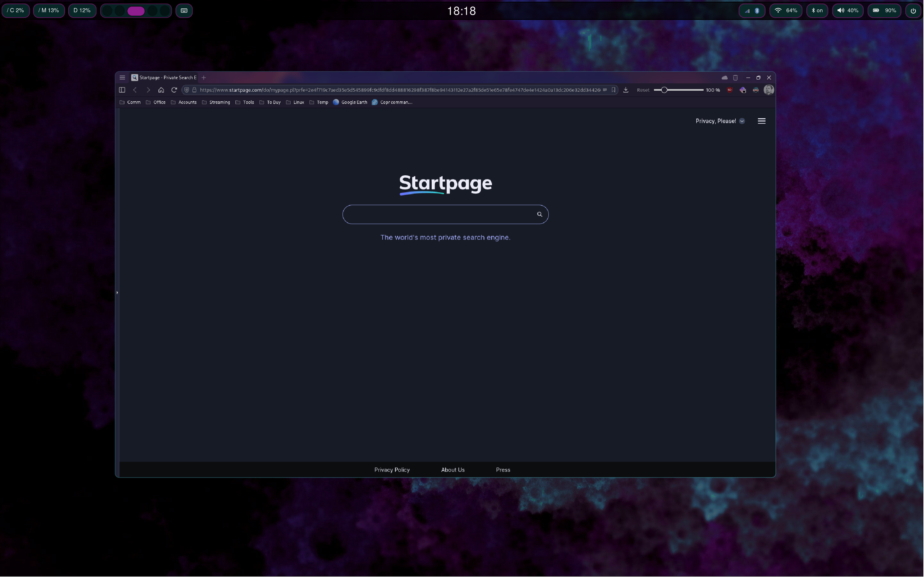Viewport: 924px width, 577px height.
Task: Expand the collapsed panel arrow on left edge
Action: [117, 293]
